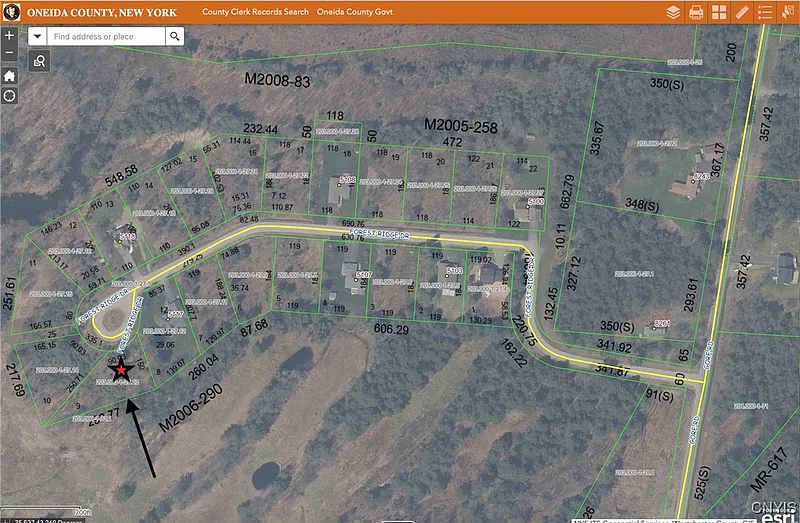
Task: Click the 232.44 dimension label
Action: [260, 129]
